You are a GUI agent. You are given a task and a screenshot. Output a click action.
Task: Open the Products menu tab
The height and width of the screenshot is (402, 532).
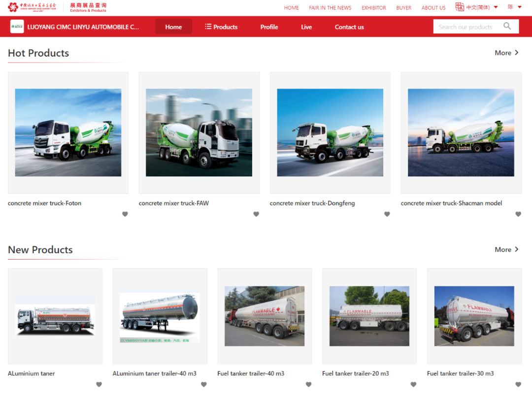pyautogui.click(x=221, y=27)
